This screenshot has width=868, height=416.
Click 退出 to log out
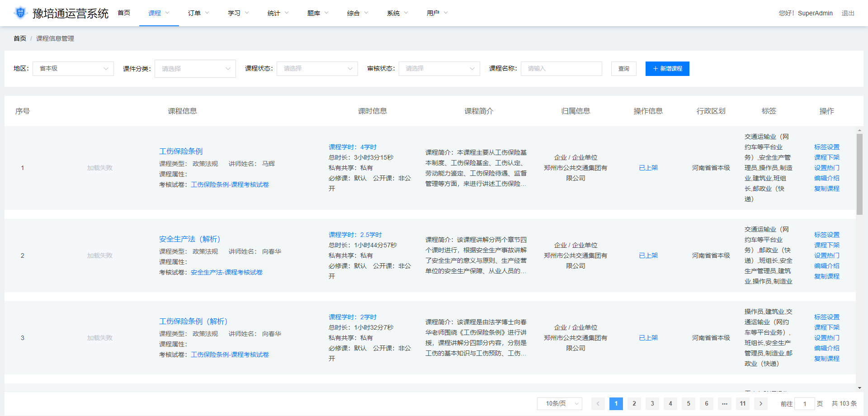[x=848, y=13]
